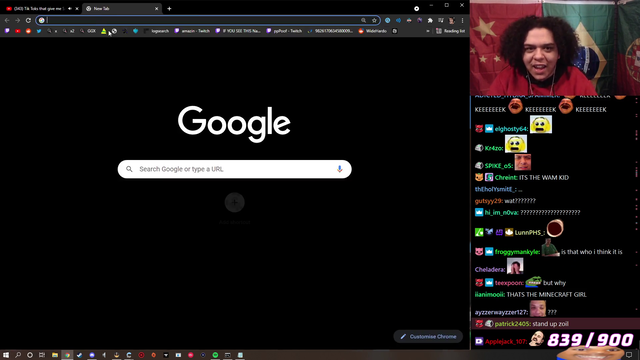This screenshot has width=640, height=360.
Task: Click the username hi_im_n0va in chat
Action: [502, 213]
